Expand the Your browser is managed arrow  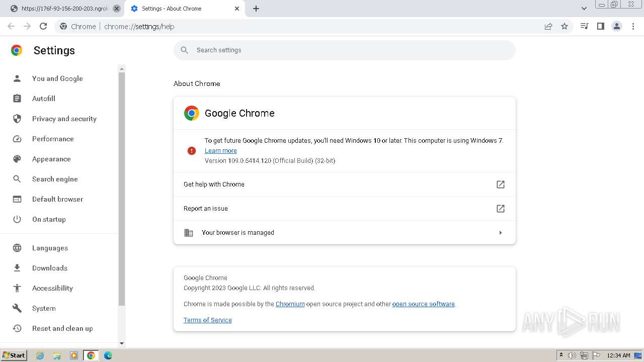coord(501,233)
